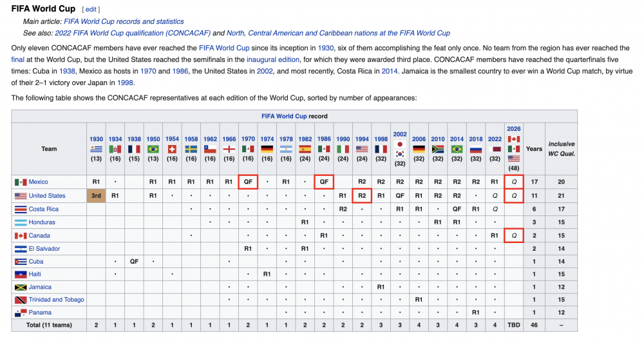The image size is (644, 341).
Task: Click the Sweden flag under 1958
Action: (x=191, y=149)
